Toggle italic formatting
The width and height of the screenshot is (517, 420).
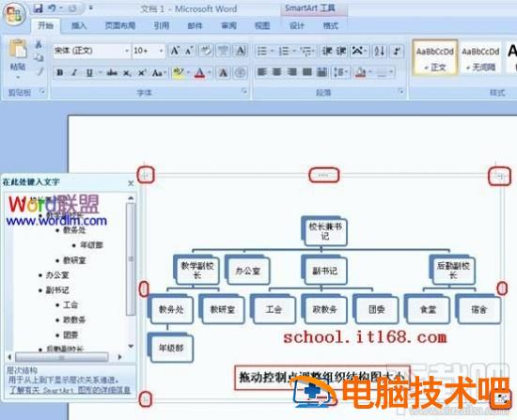tap(74, 72)
